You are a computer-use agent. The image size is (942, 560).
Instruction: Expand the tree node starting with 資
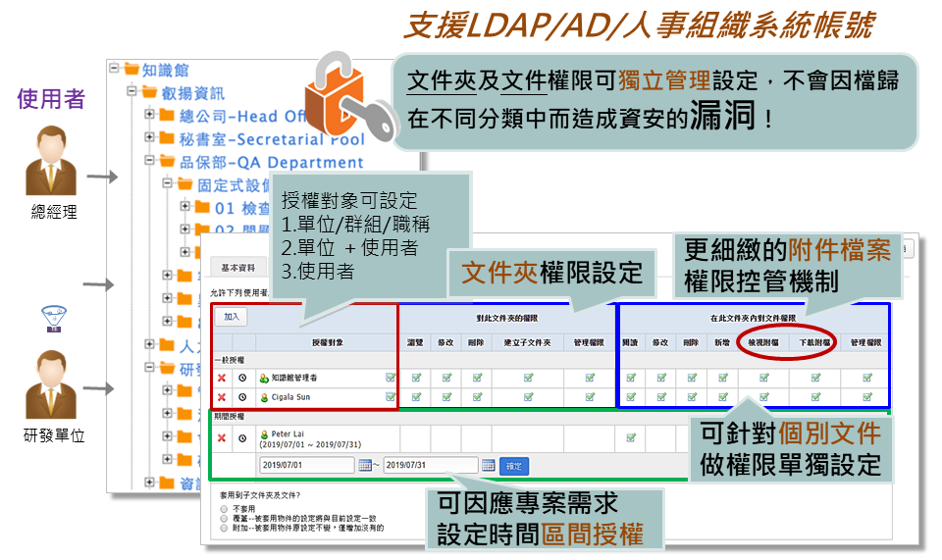click(149, 482)
